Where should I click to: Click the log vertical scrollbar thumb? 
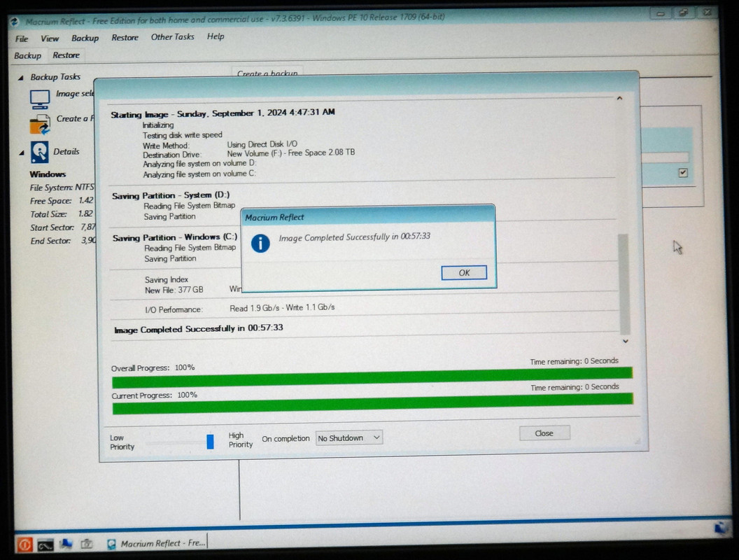tap(624, 283)
